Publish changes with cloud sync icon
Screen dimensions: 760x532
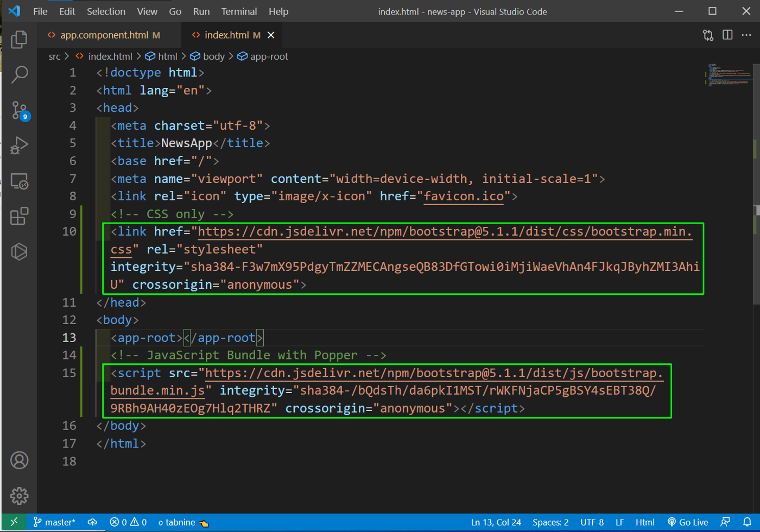click(92, 522)
